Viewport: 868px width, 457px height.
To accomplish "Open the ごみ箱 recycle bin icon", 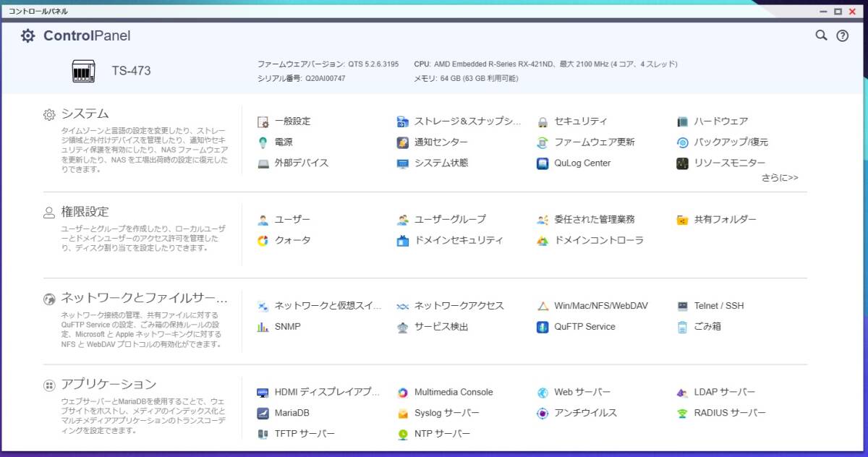I will [x=682, y=327].
